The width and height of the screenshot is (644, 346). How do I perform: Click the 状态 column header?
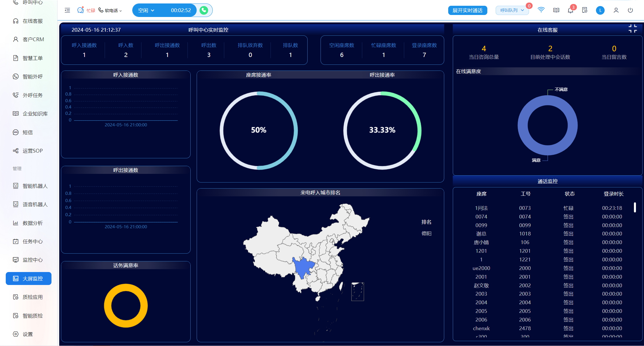570,194
